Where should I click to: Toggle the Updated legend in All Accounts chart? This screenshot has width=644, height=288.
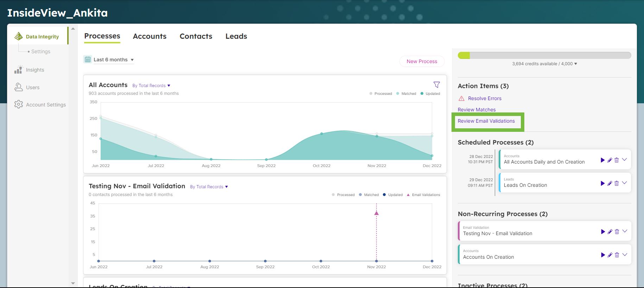[430, 94]
